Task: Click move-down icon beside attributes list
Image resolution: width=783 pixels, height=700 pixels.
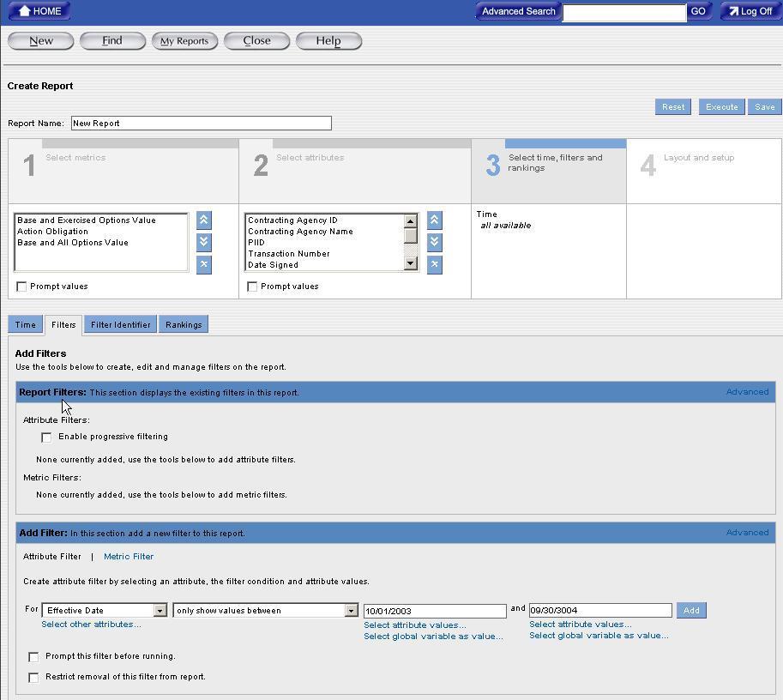Action: pos(434,242)
